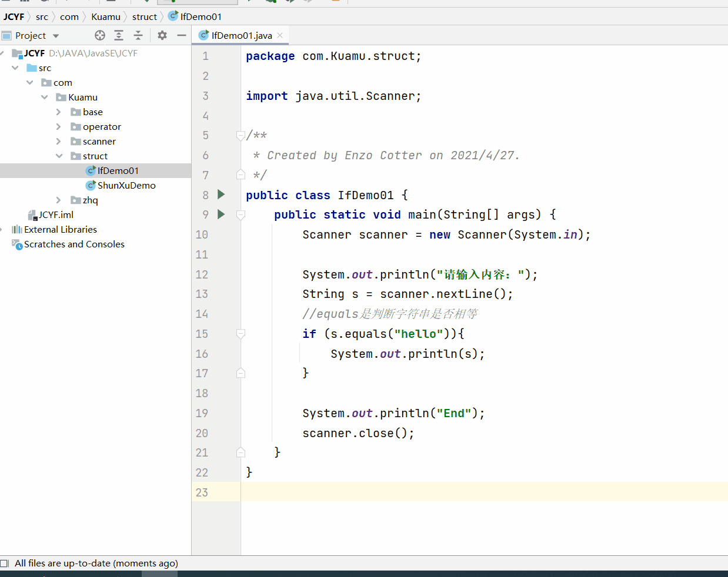Screen dimensions: 728x577
Task: Click the Collapse All icon in Project panel
Action: pyautogui.click(x=138, y=35)
